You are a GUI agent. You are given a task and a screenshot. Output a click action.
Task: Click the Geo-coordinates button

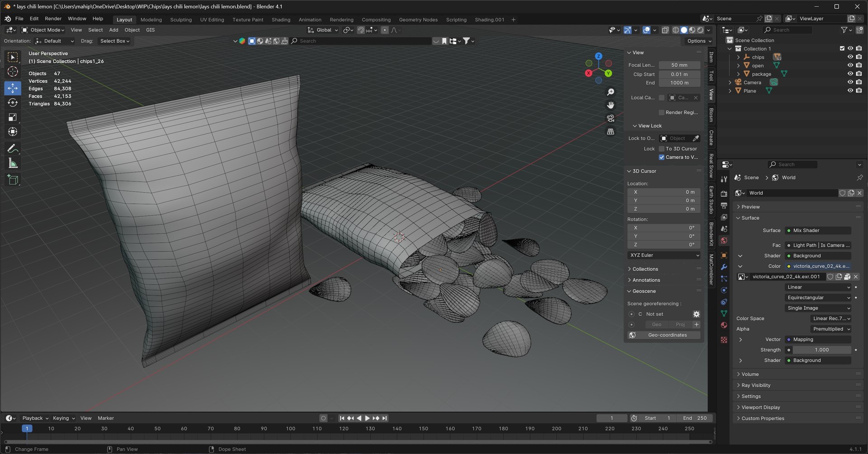click(x=667, y=335)
